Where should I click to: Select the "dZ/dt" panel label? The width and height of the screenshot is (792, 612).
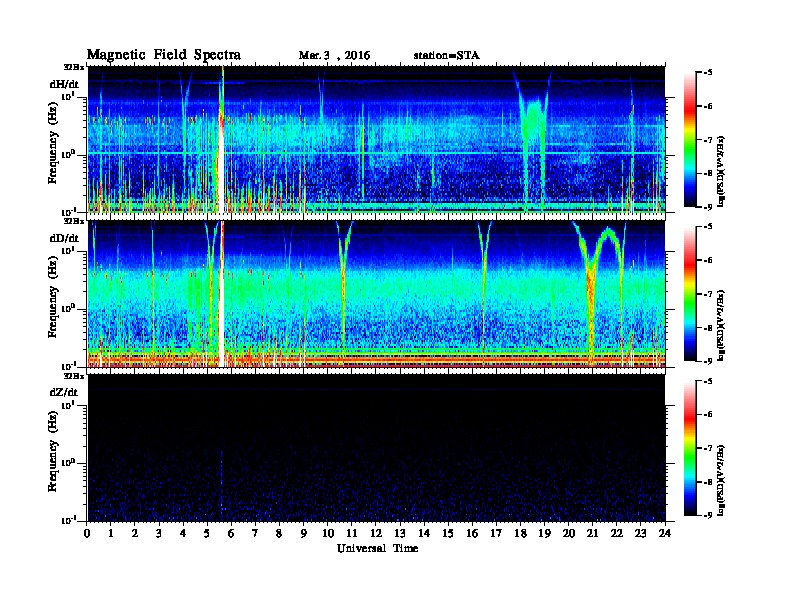click(x=64, y=392)
